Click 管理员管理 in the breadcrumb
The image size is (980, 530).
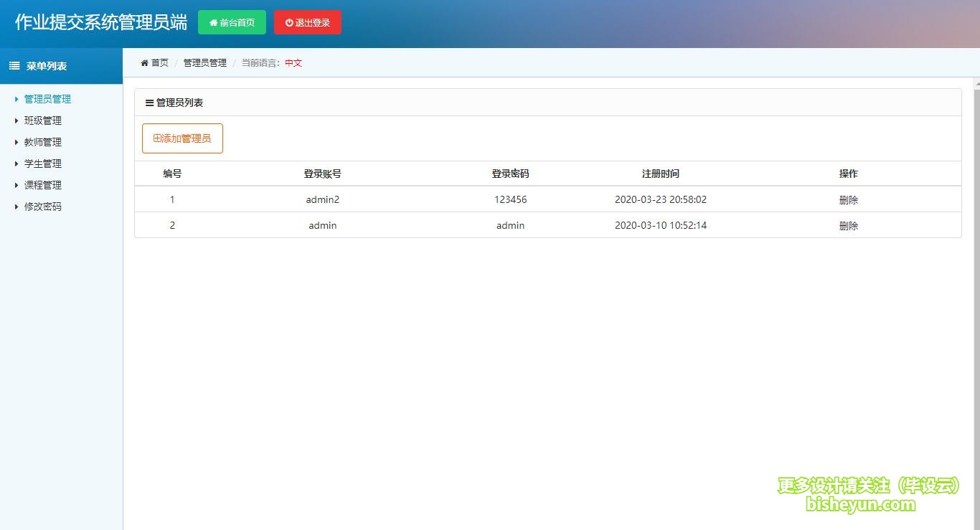(x=205, y=63)
